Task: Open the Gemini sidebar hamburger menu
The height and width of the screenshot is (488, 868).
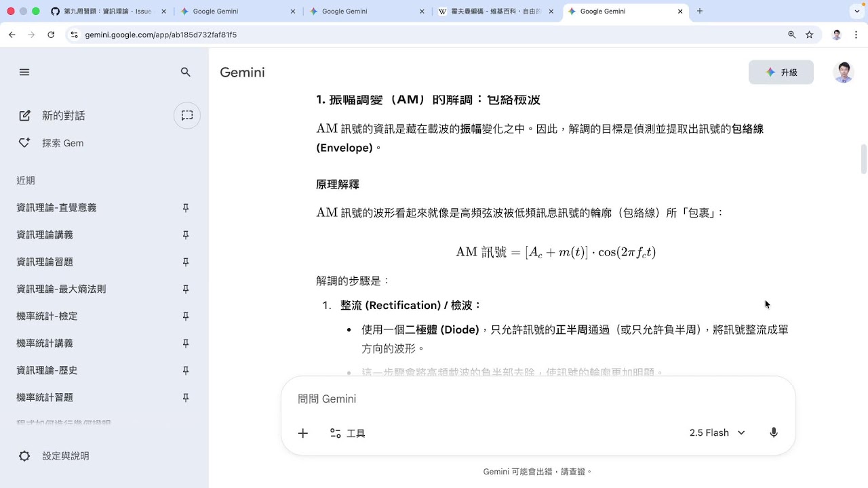Action: 24,73
